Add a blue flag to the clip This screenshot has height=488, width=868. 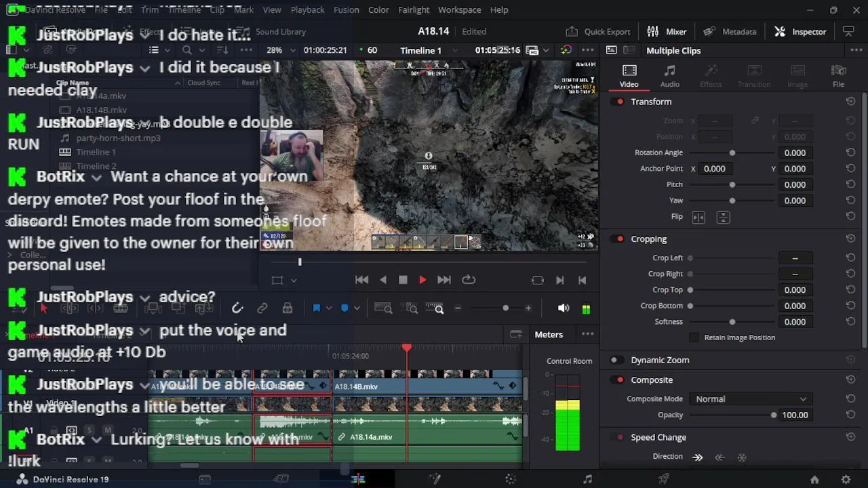(x=316, y=308)
